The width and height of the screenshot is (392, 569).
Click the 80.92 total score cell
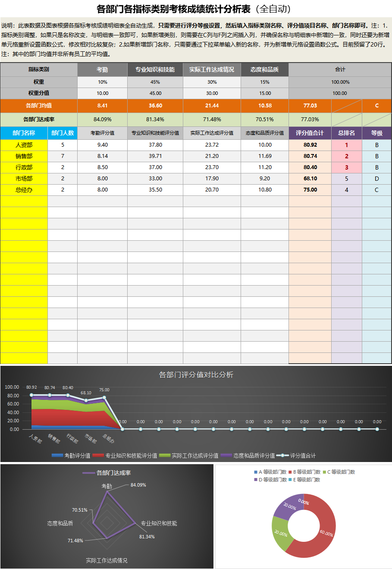(x=310, y=145)
